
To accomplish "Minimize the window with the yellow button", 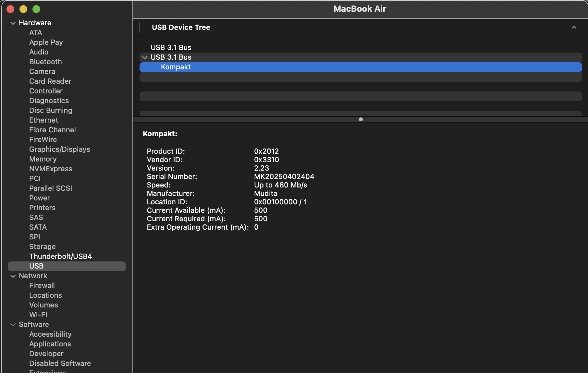I will tap(23, 9).
